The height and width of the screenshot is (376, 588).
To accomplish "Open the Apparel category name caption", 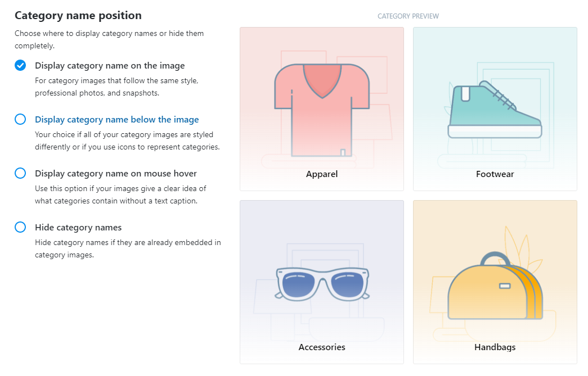I will pos(322,174).
